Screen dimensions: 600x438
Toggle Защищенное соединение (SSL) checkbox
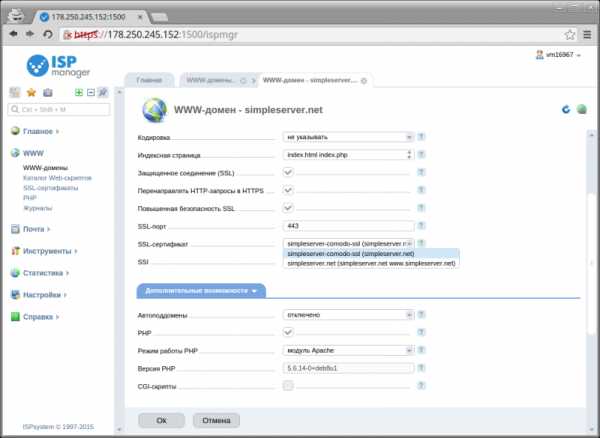point(288,173)
